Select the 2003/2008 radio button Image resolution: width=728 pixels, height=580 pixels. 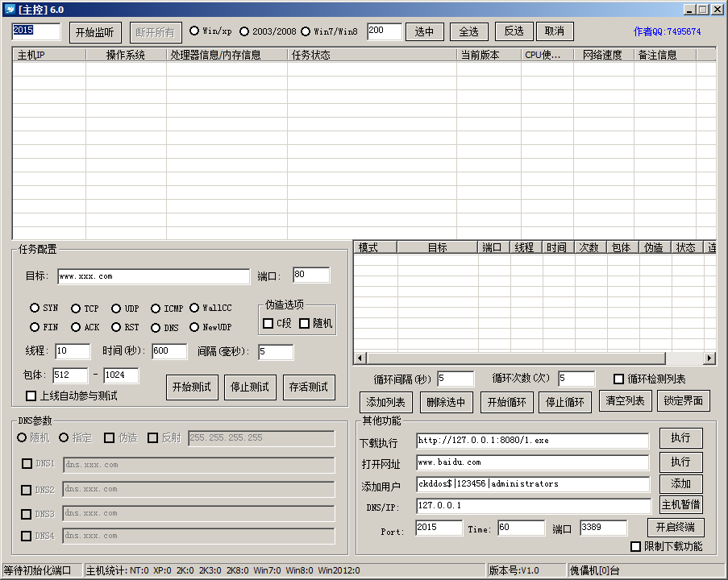click(x=244, y=31)
